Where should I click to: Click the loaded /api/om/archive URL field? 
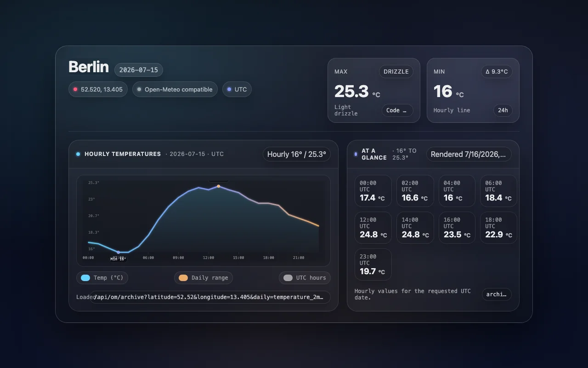[210, 297]
